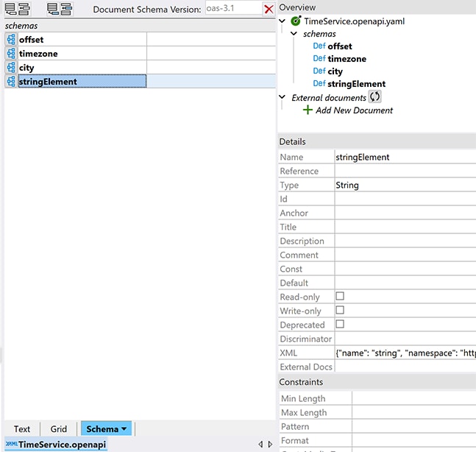Open the dropdown arrow on Schema tab

pyautogui.click(x=124, y=429)
